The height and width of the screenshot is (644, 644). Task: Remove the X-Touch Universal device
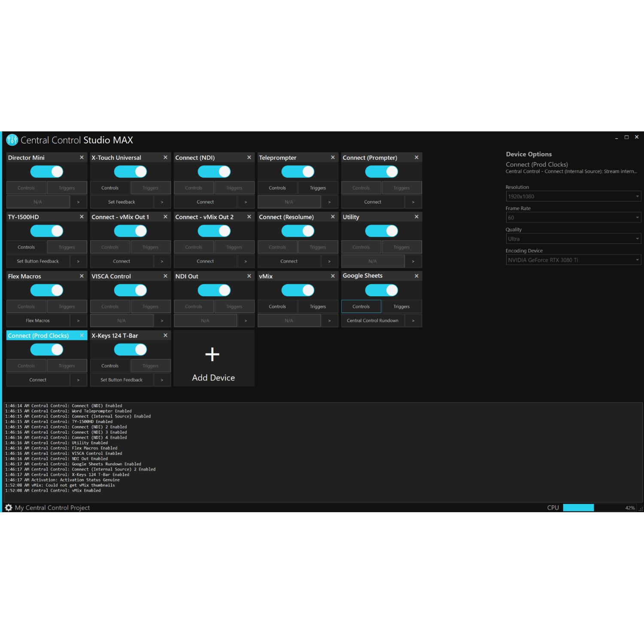click(165, 158)
